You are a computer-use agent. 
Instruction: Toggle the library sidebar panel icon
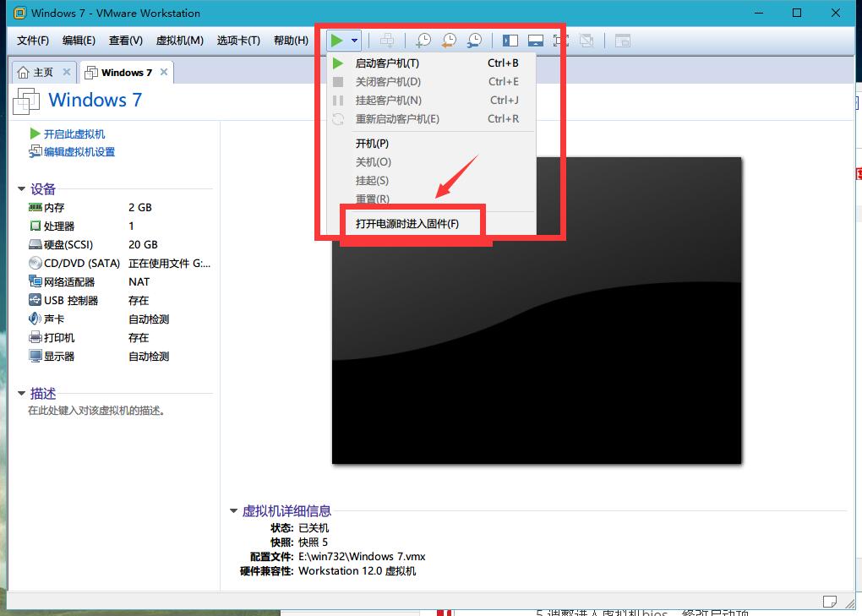(x=510, y=41)
